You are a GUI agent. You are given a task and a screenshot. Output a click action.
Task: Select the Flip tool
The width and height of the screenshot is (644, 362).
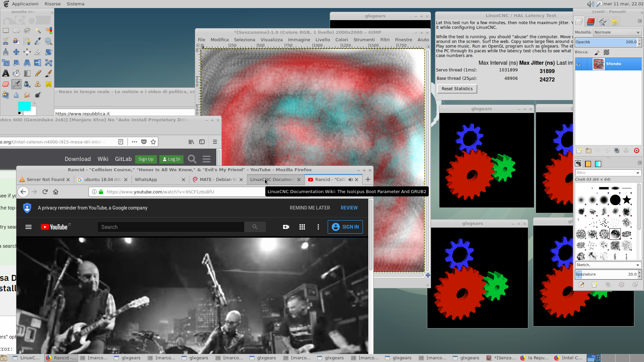pos(38,63)
